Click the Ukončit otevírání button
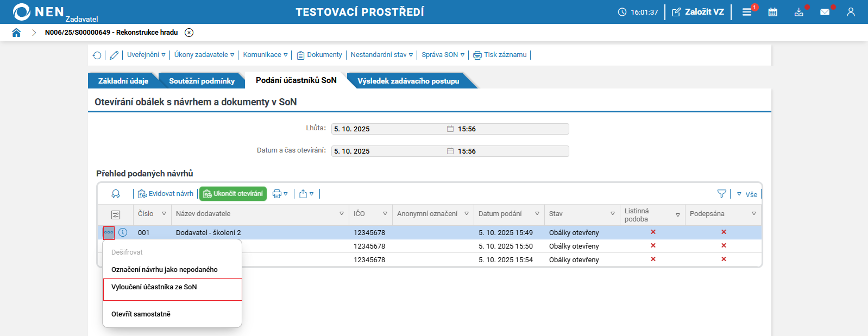This screenshot has height=336, width=868. (233, 194)
